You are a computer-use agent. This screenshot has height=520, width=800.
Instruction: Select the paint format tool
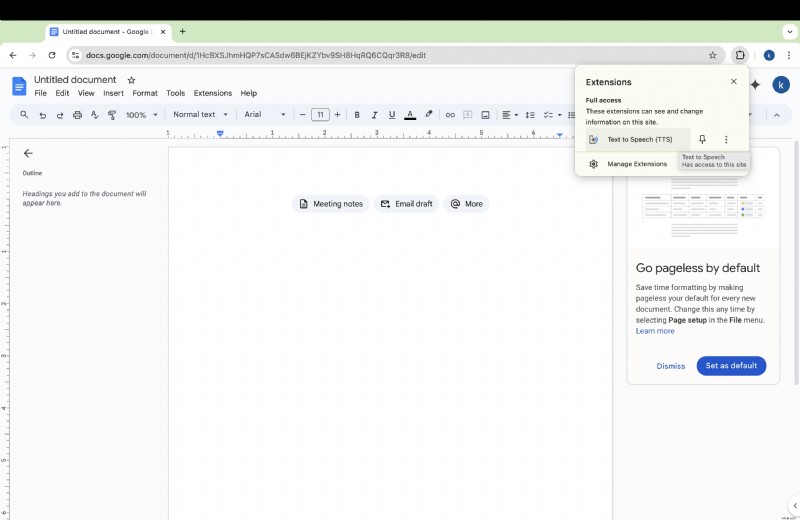[x=112, y=115]
